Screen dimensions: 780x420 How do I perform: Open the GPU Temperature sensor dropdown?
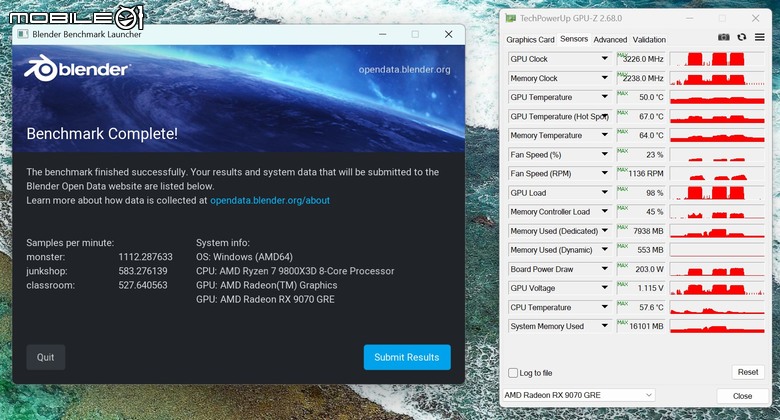point(604,97)
